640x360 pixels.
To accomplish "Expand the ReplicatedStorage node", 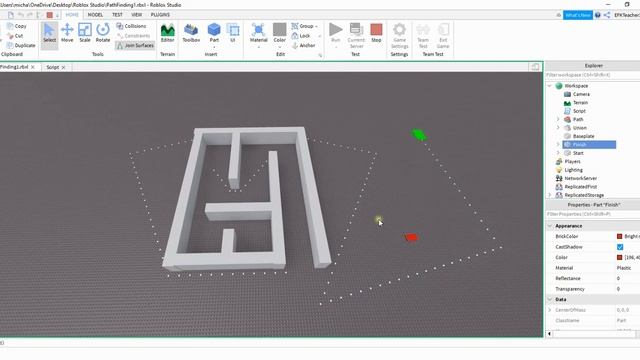I will pyautogui.click(x=549, y=195).
